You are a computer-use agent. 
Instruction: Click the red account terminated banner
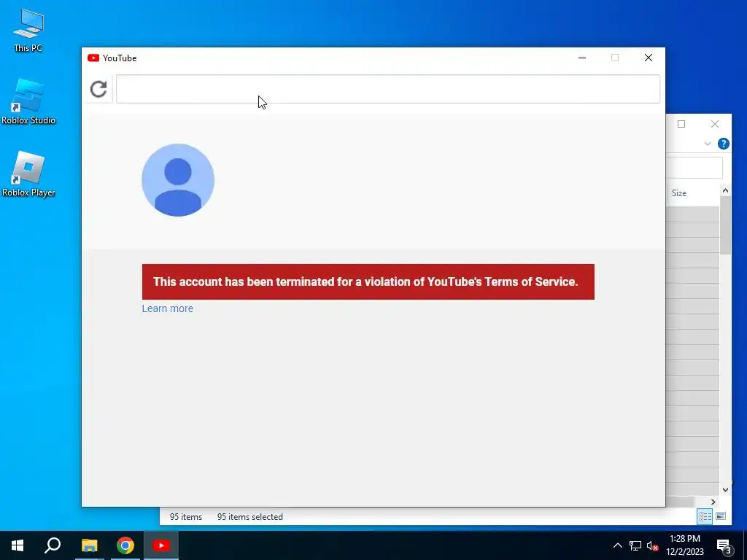click(x=368, y=281)
